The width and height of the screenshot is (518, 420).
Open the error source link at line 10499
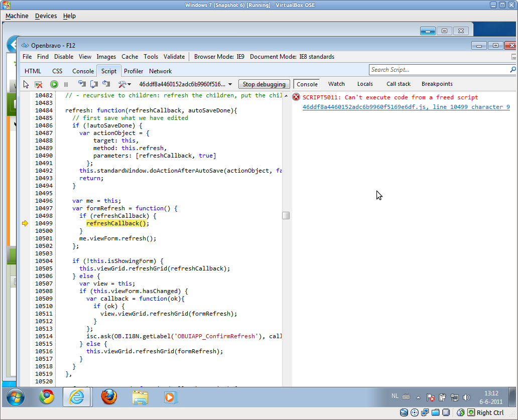pos(406,107)
